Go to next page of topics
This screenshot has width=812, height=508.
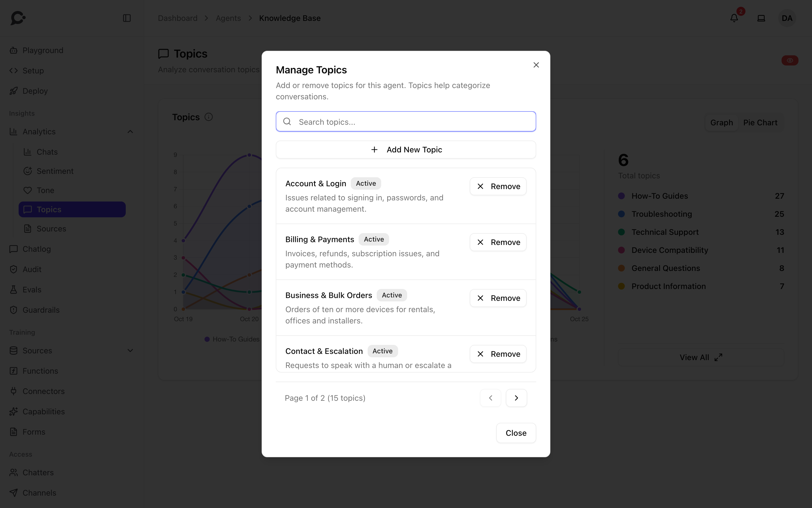[516, 398]
